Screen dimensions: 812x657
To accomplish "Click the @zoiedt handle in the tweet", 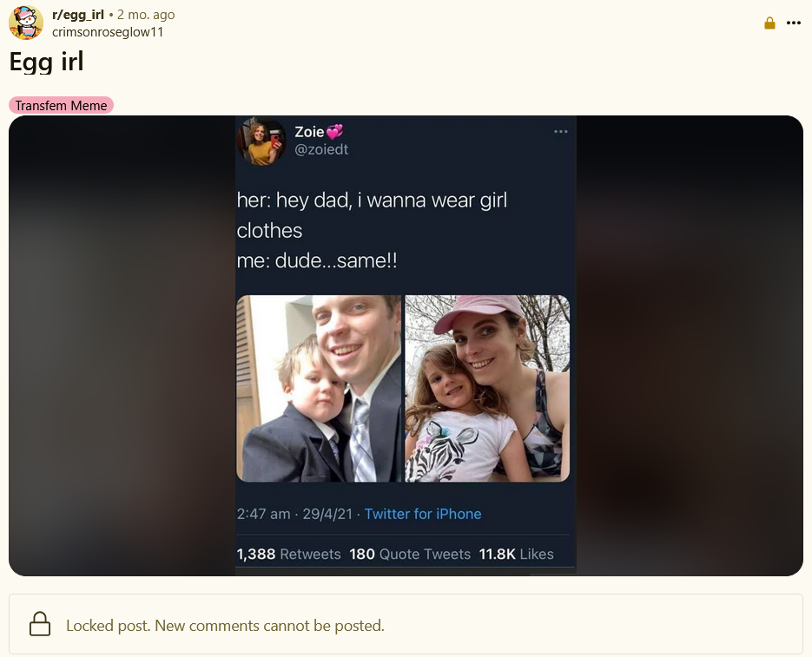I will [321, 149].
